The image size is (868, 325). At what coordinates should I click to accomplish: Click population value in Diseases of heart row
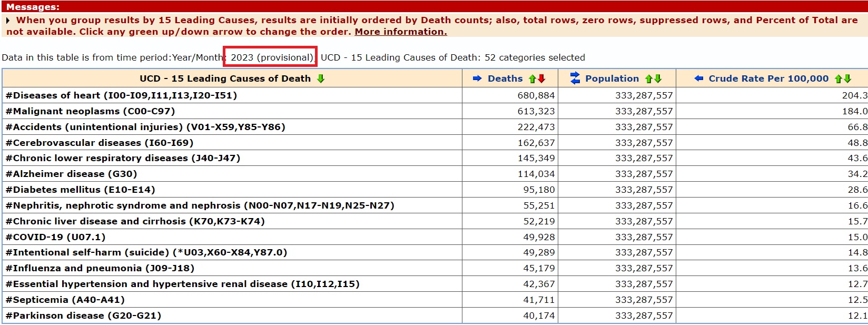coord(644,95)
